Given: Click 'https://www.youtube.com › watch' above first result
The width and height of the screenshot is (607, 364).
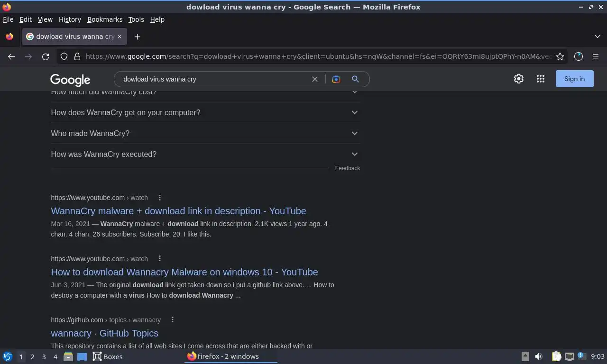Looking at the screenshot, I should (99, 198).
